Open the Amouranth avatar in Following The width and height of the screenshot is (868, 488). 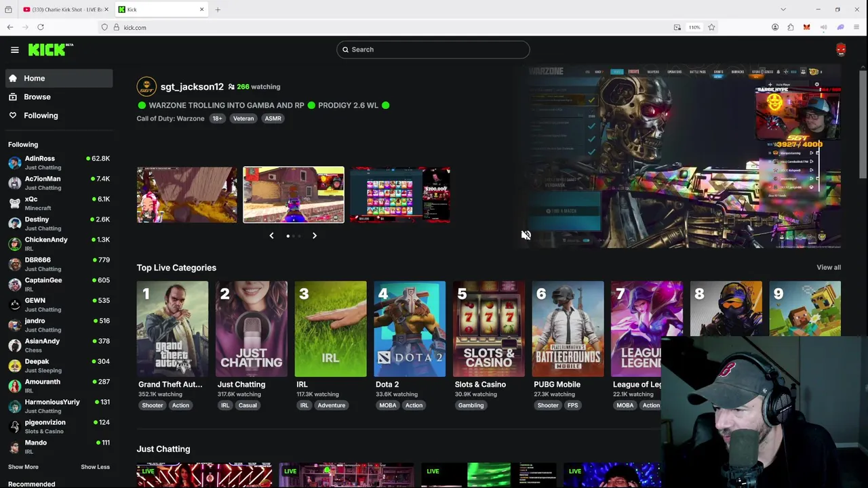click(x=14, y=386)
